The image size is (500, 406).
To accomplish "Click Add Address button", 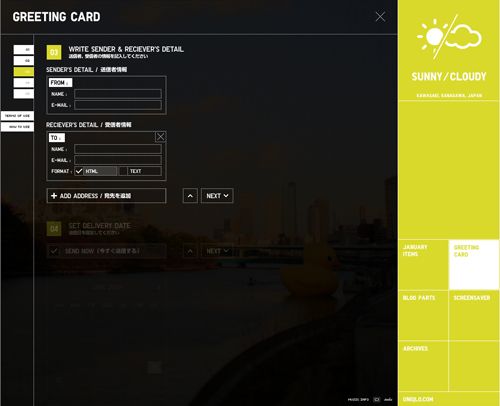I will point(106,196).
